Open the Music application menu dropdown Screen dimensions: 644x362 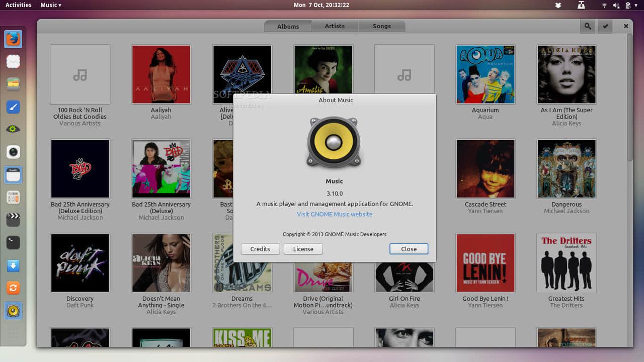(x=51, y=5)
